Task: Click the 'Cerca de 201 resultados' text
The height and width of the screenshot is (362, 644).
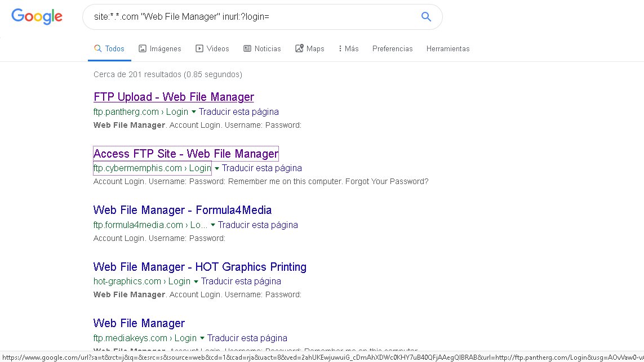Action: (x=167, y=74)
